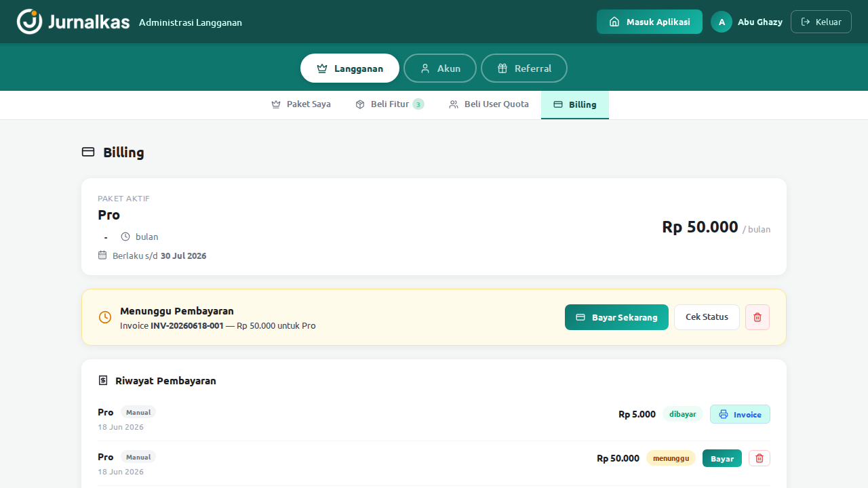Viewport: 868px width, 488px height.
Task: Click the badge number 3 on Beli Fitur
Action: (418, 104)
